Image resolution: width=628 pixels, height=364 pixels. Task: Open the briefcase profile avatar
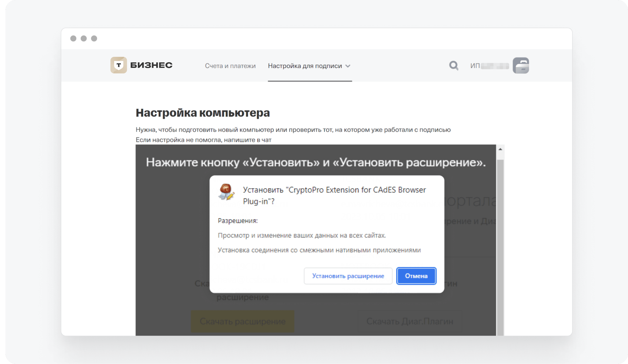(x=521, y=65)
